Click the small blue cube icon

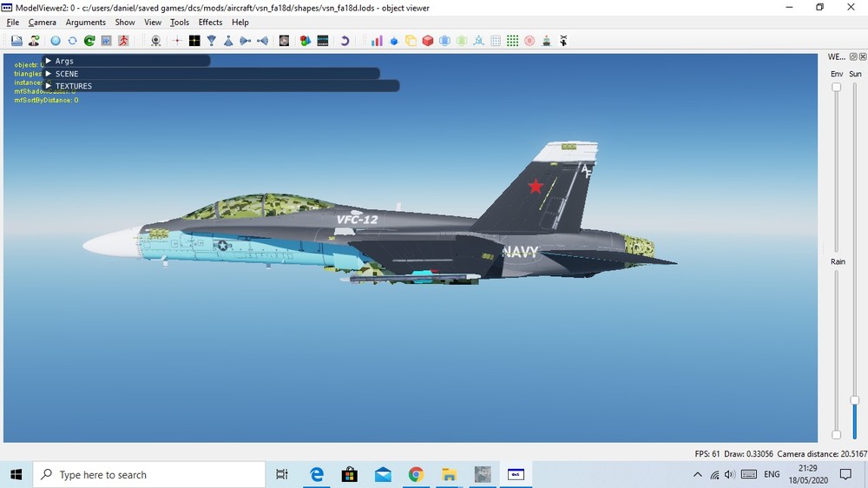[x=394, y=41]
